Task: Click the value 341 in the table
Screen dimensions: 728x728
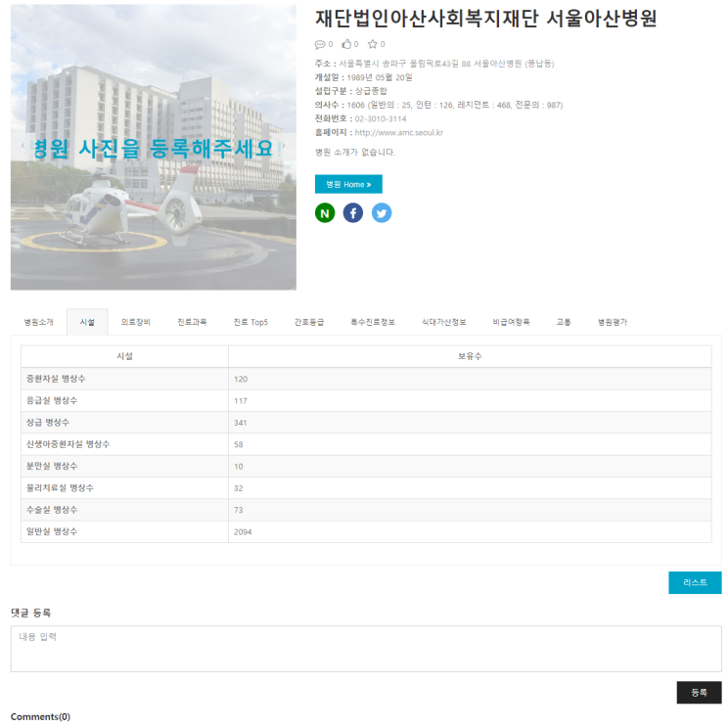Action: click(x=241, y=423)
